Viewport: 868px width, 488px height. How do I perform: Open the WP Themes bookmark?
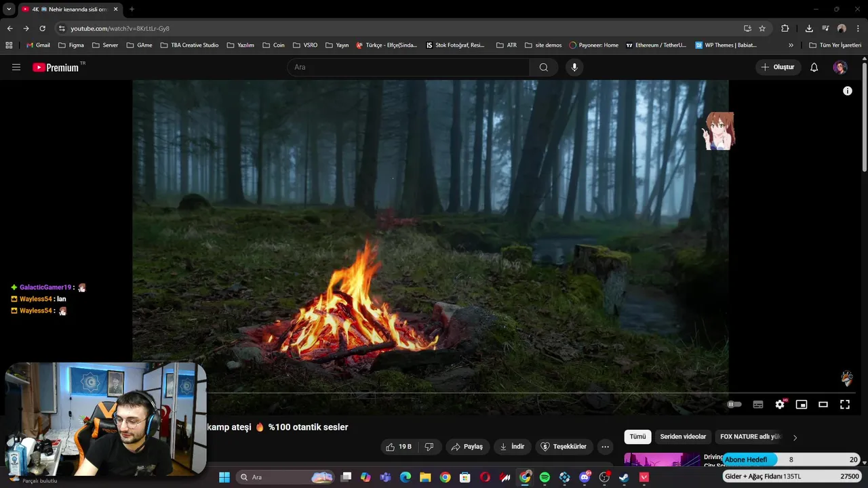pyautogui.click(x=726, y=45)
